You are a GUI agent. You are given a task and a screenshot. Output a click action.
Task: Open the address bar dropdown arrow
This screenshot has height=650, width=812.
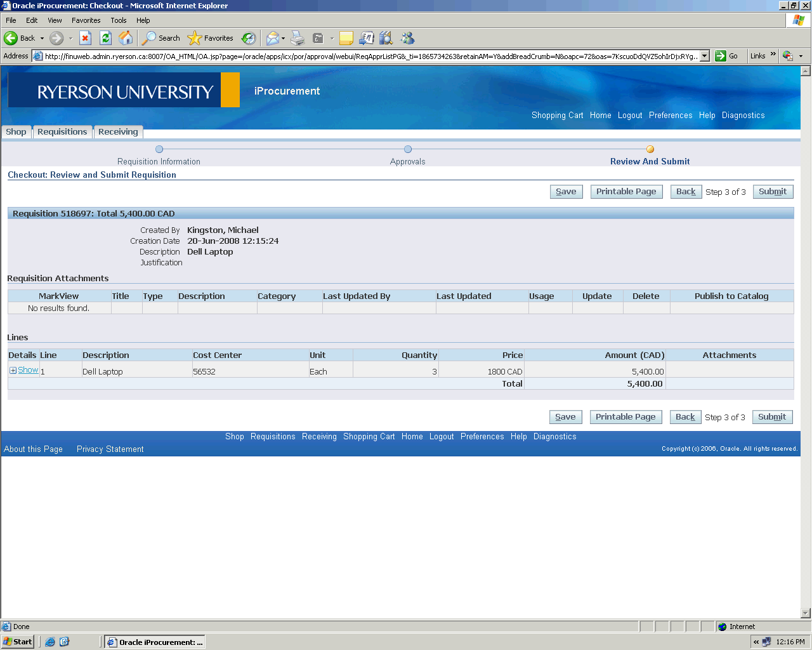(705, 56)
